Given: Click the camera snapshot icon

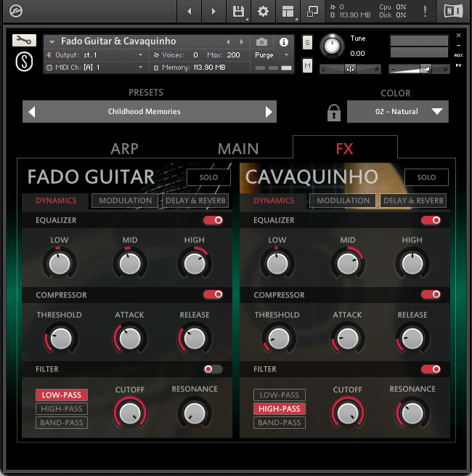Looking at the screenshot, I should (261, 42).
